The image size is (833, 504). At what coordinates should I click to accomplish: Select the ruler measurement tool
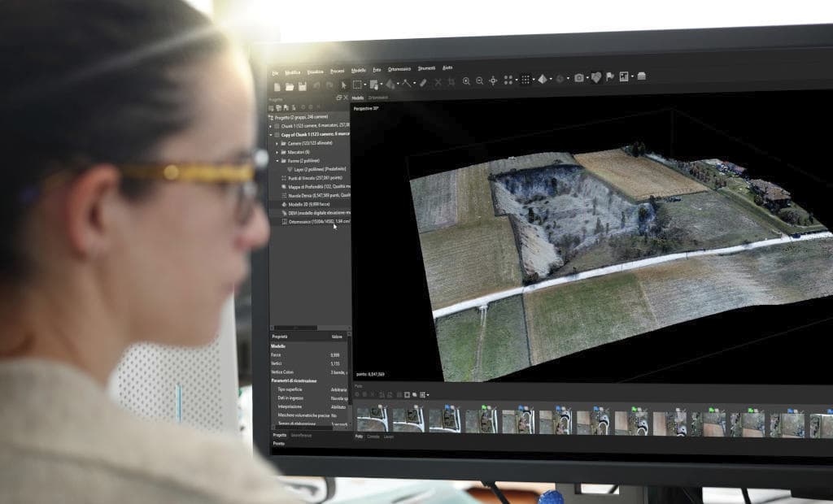click(407, 84)
